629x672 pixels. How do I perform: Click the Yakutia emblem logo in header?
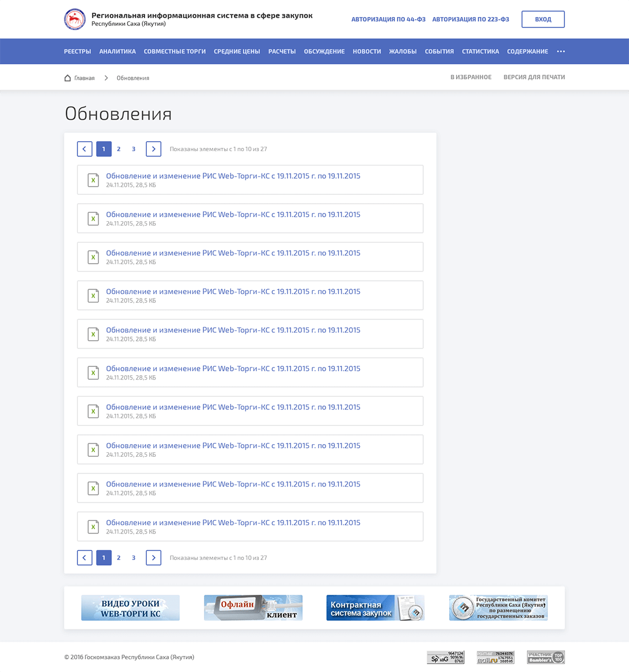coord(74,19)
